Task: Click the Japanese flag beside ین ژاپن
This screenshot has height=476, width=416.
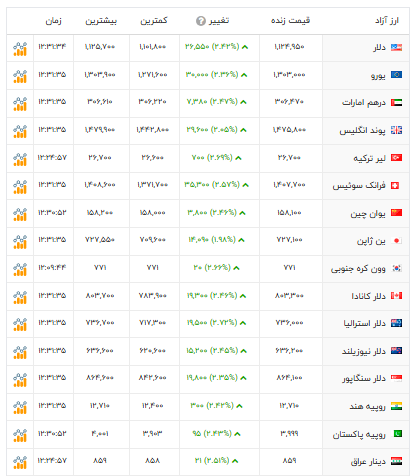Action: click(396, 240)
